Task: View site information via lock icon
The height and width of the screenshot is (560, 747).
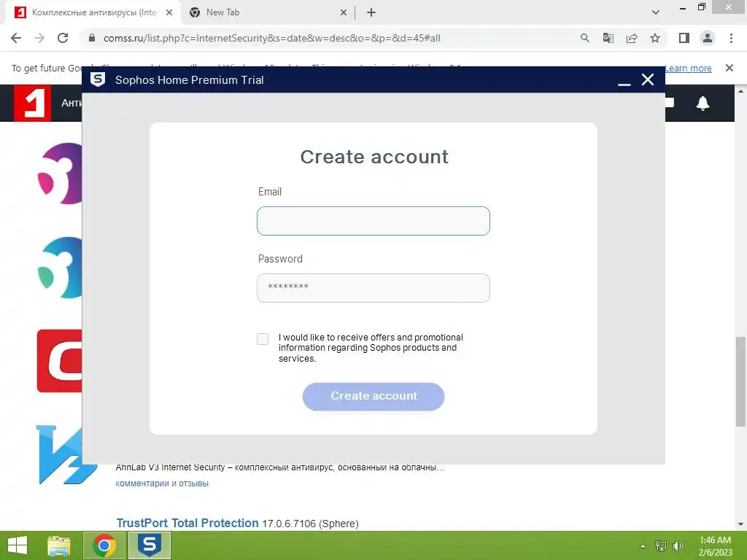Action: click(x=92, y=38)
